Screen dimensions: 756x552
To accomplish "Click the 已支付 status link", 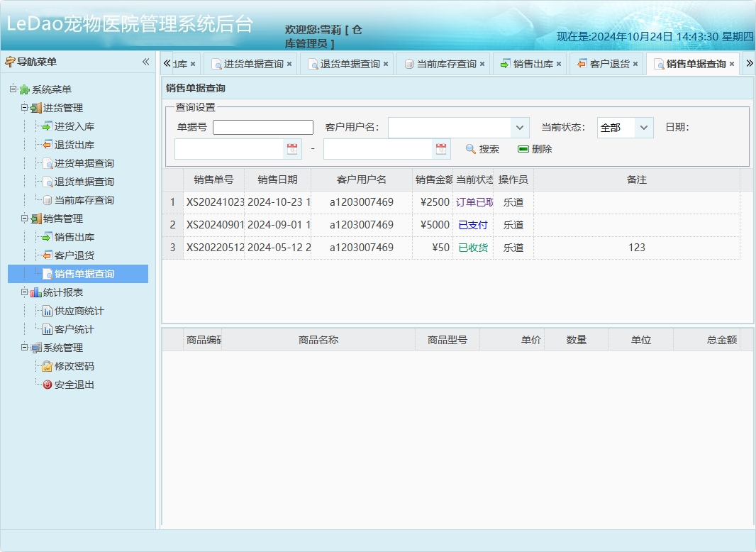I will click(x=473, y=226).
